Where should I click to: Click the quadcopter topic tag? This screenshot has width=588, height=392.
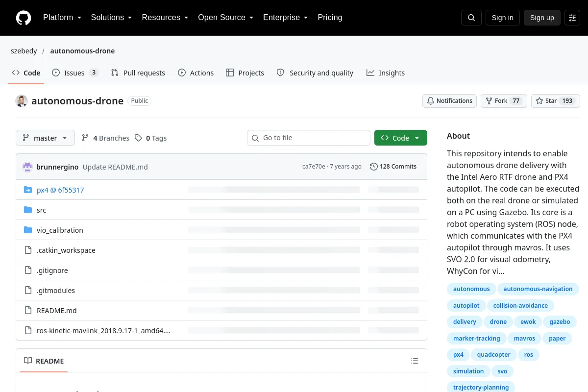point(493,355)
